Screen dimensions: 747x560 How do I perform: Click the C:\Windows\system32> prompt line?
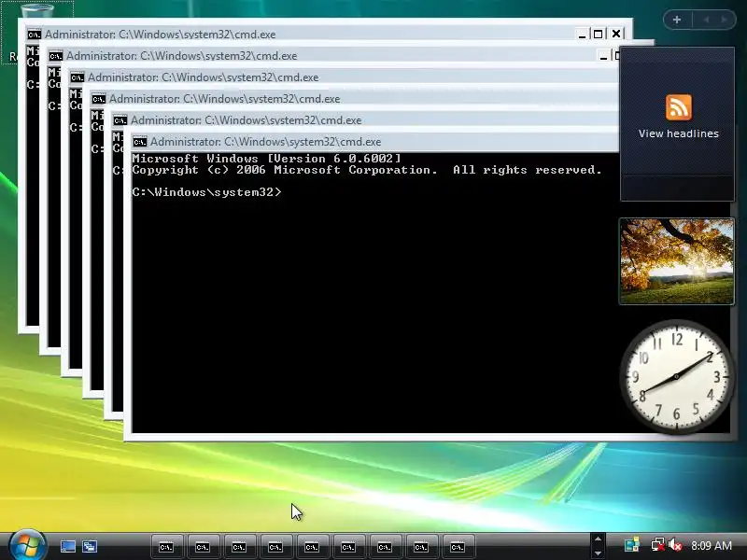point(206,192)
